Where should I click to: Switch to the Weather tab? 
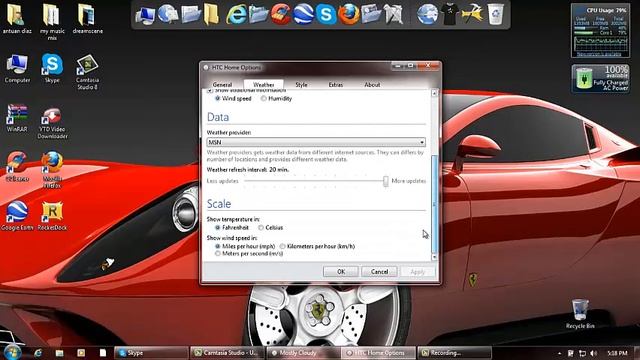pyautogui.click(x=264, y=84)
